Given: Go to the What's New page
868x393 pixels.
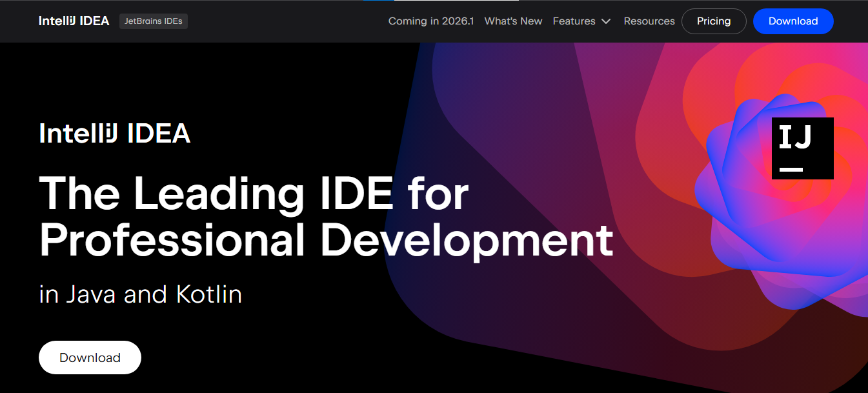Looking at the screenshot, I should (x=513, y=21).
